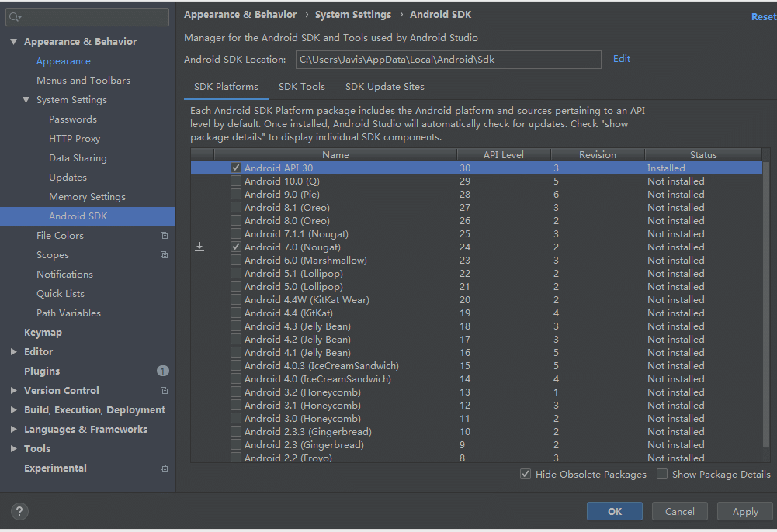
Task: Collapse the Appearance & Behavior tree arrow
Action: tap(13, 42)
